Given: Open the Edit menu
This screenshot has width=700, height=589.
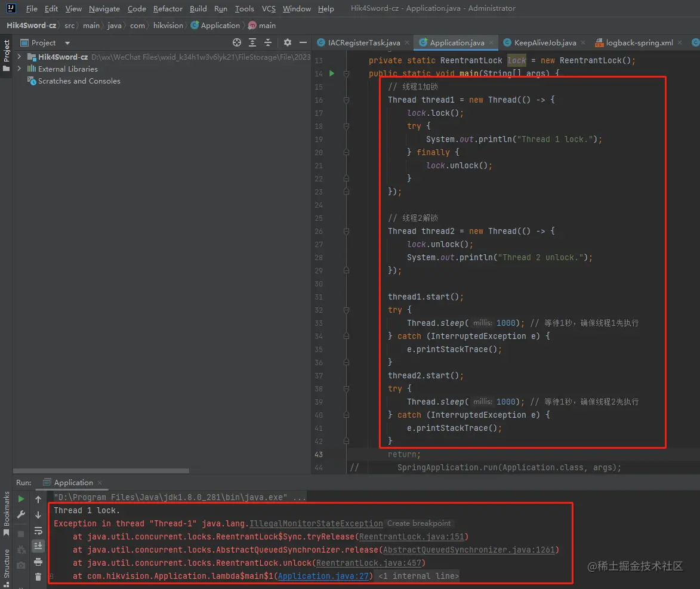Looking at the screenshot, I should [x=51, y=8].
